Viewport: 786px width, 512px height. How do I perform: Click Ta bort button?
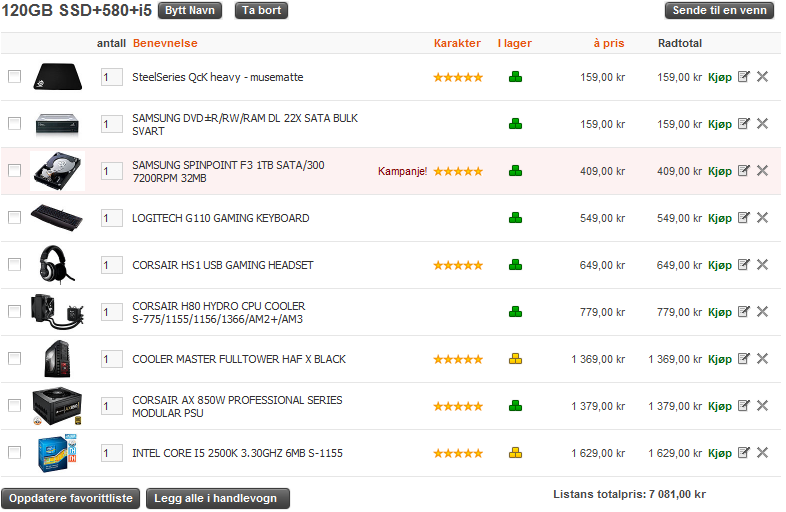(261, 11)
